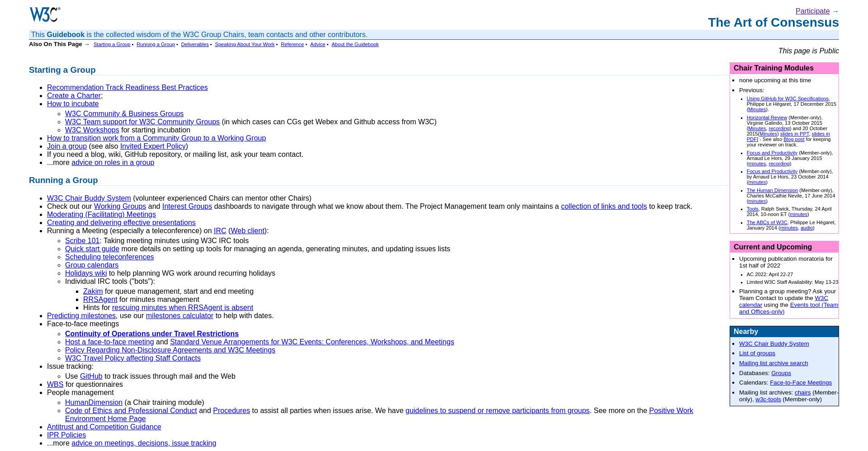
Task: Open milestones calculator link
Action: (x=179, y=316)
